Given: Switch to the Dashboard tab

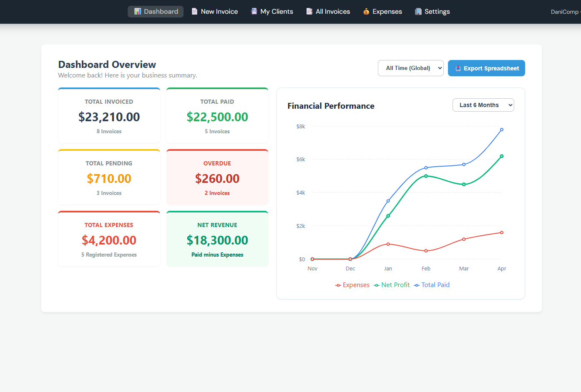Looking at the screenshot, I should (x=156, y=11).
